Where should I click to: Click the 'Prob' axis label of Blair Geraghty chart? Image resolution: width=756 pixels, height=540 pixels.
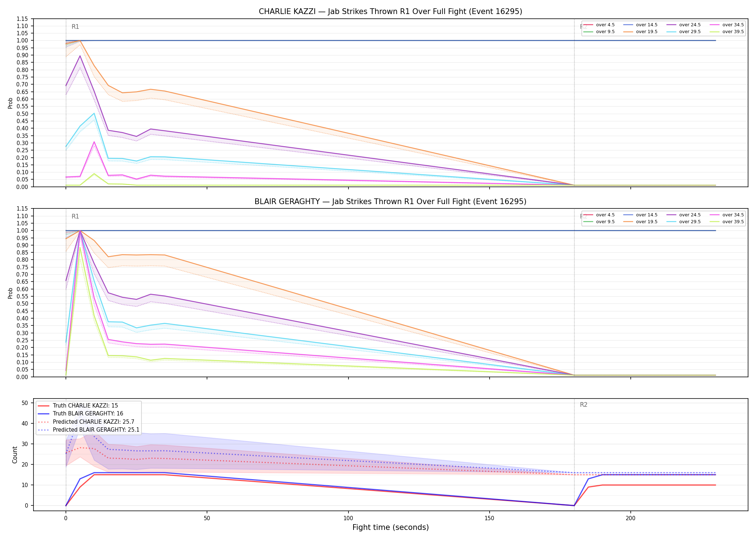[10, 293]
